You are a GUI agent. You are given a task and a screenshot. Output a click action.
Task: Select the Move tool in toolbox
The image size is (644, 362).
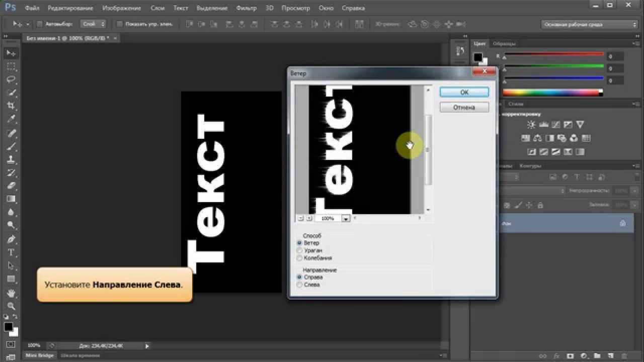pos(11,53)
